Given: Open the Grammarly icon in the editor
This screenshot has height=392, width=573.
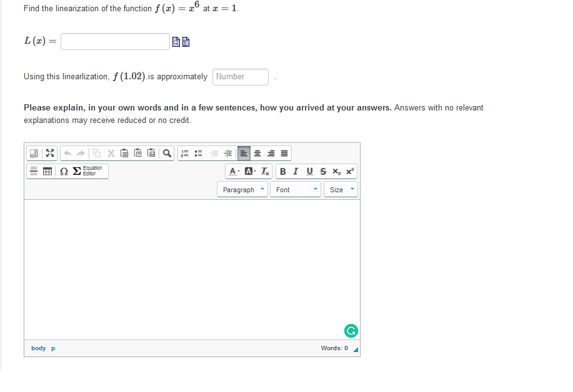Looking at the screenshot, I should point(351,331).
